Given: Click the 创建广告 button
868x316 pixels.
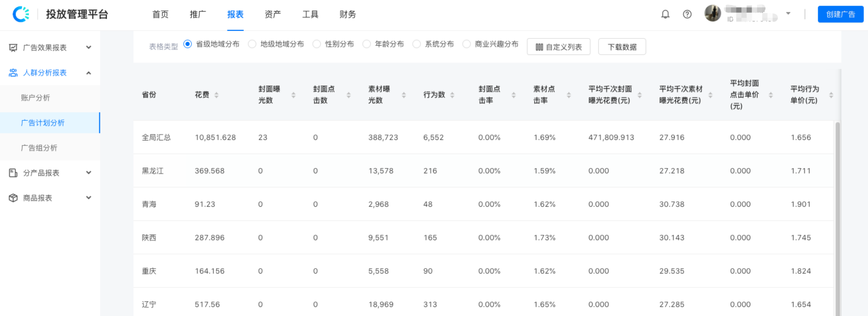Looking at the screenshot, I should tap(840, 14).
